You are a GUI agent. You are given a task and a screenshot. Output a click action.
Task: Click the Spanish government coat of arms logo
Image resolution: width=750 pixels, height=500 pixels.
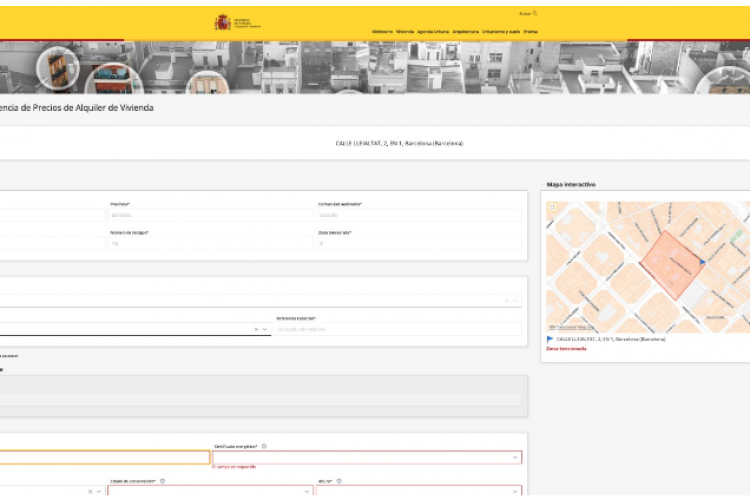click(x=222, y=22)
